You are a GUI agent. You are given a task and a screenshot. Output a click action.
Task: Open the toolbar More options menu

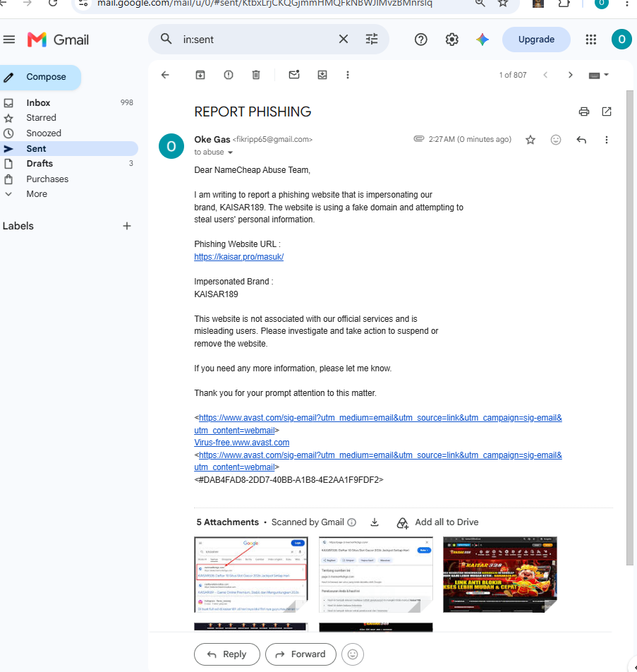(347, 75)
